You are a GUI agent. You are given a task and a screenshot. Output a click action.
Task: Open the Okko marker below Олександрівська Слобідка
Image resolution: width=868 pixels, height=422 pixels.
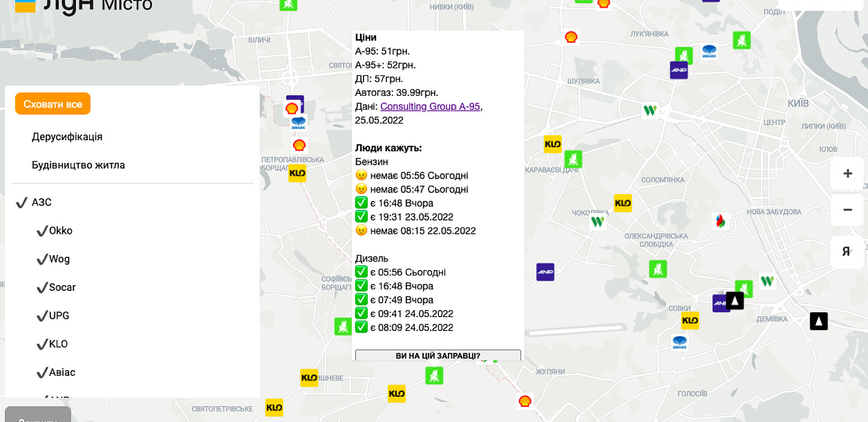pos(658,269)
